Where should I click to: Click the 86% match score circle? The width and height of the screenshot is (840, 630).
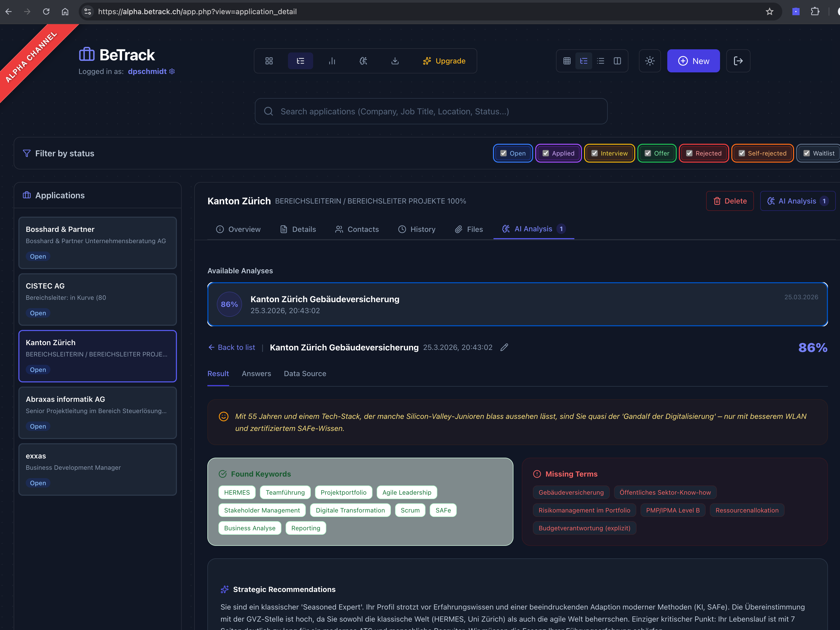click(x=229, y=304)
